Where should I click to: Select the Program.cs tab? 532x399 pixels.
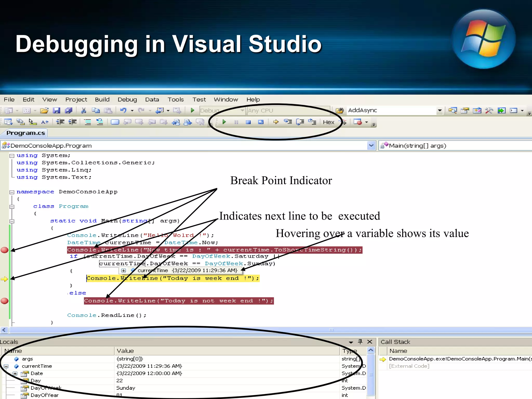pyautogui.click(x=25, y=133)
